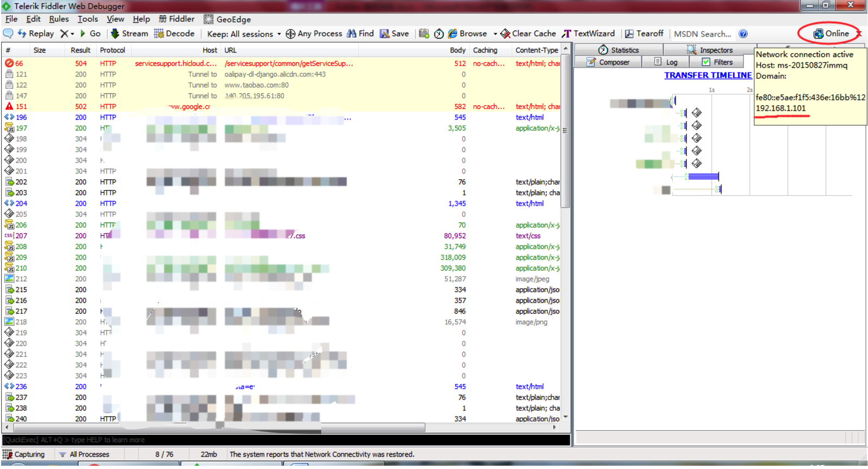This screenshot has width=868, height=469.
Task: Sort sessions by URL column header
Action: point(231,50)
